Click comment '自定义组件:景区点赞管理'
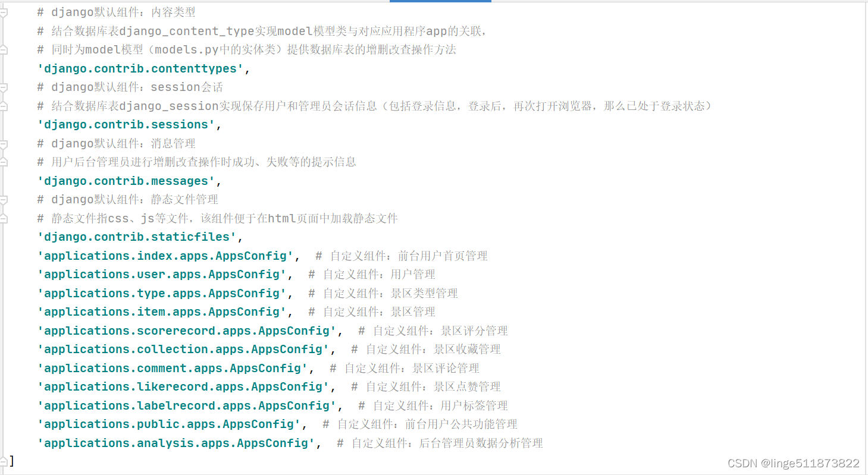The width and height of the screenshot is (868, 475). [426, 387]
